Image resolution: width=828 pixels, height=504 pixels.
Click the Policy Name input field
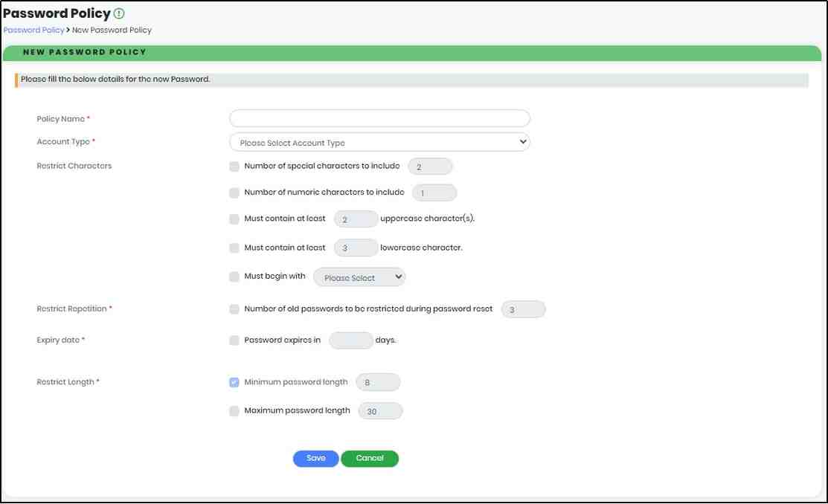point(379,118)
